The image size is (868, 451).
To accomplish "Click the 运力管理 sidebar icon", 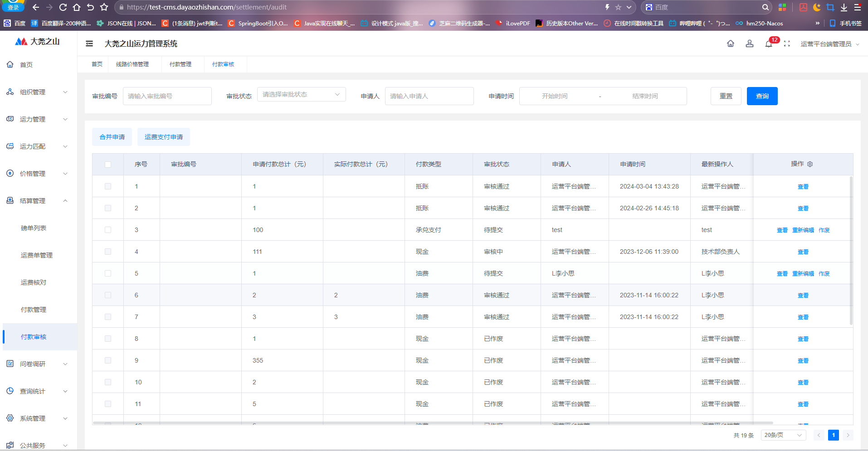I will point(10,119).
